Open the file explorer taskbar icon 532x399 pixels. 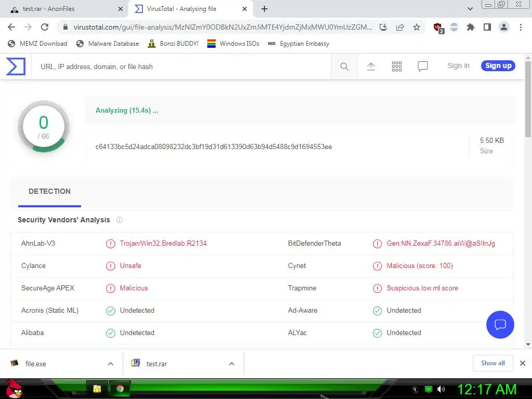point(97,389)
